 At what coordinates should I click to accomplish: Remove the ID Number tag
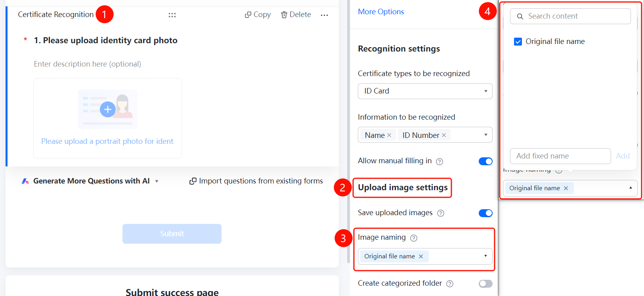click(444, 135)
